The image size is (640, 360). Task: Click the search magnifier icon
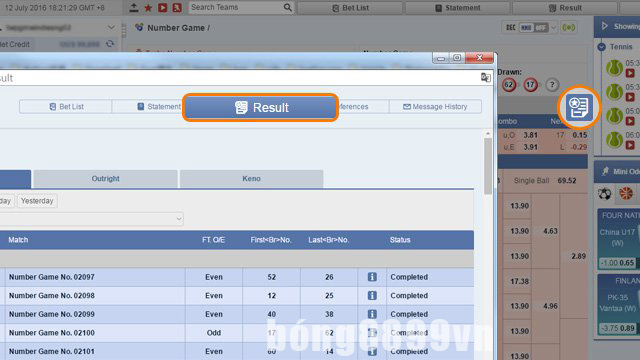[288, 7]
